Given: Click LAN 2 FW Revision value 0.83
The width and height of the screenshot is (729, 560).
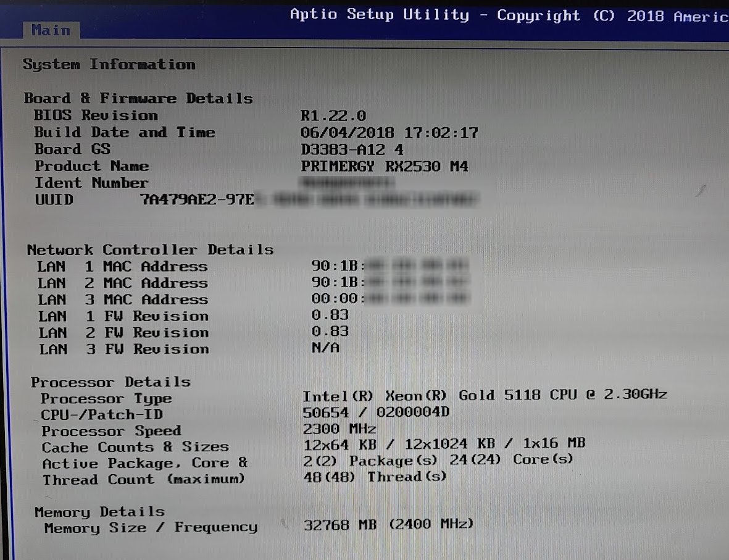Looking at the screenshot, I should [330, 332].
